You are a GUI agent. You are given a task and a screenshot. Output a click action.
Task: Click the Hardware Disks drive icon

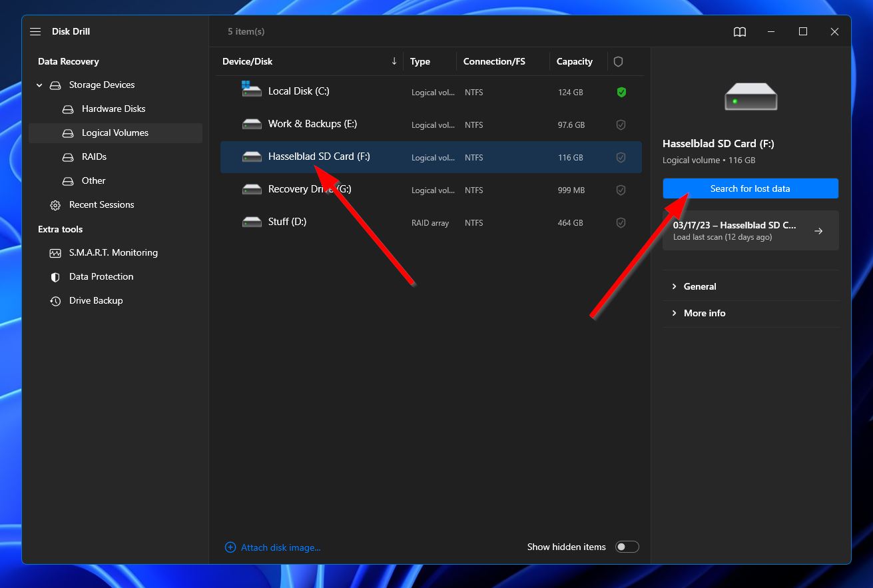(x=68, y=109)
